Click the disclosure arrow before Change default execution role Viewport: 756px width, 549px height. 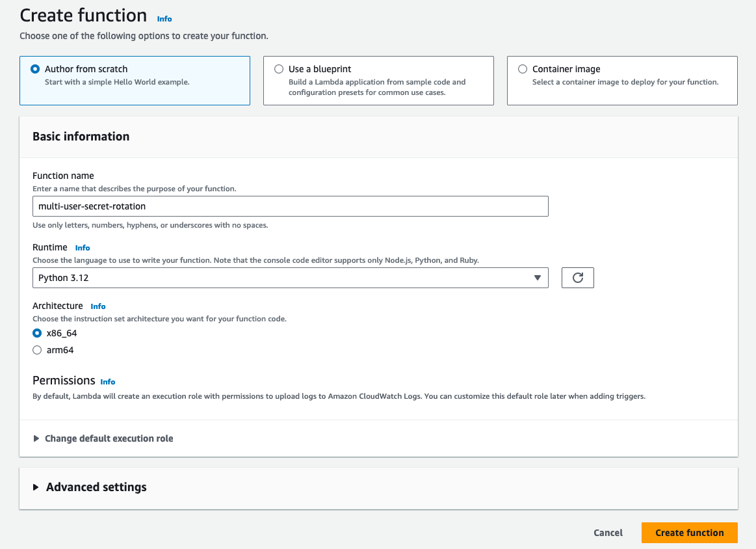click(37, 438)
